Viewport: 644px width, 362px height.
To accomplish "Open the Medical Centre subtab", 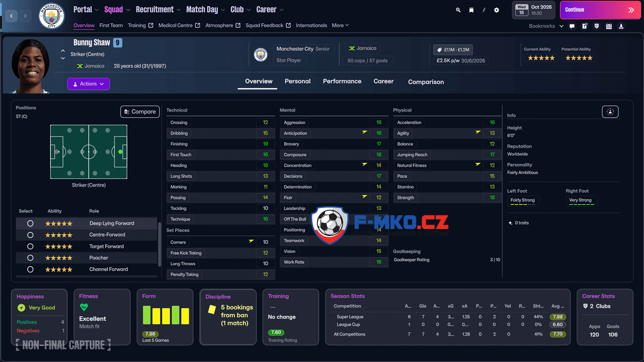I will point(179,26).
